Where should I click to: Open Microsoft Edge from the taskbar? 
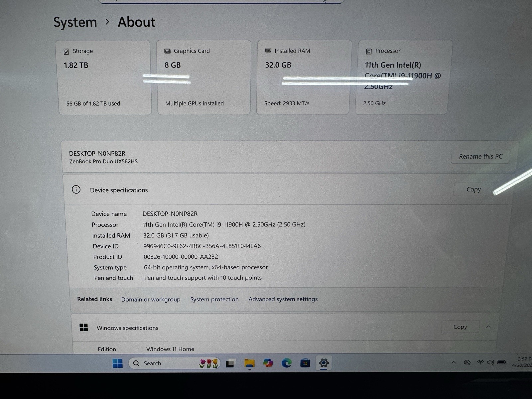coord(287,363)
